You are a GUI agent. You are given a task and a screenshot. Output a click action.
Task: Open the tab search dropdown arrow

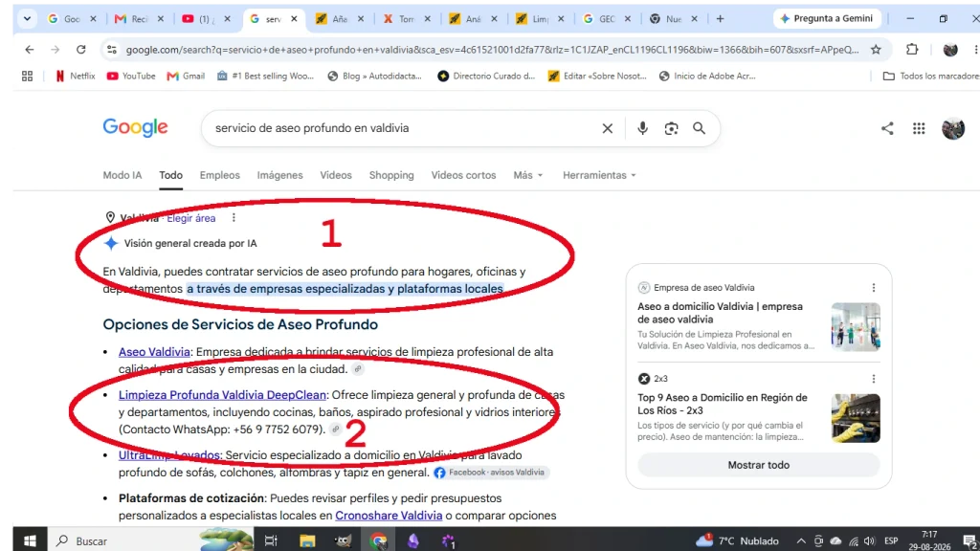point(27,19)
